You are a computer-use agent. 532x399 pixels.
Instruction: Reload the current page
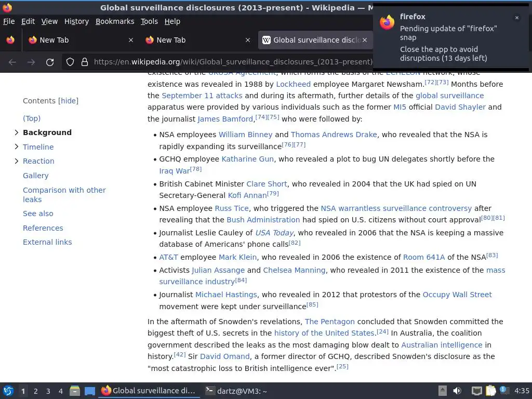[x=50, y=62]
